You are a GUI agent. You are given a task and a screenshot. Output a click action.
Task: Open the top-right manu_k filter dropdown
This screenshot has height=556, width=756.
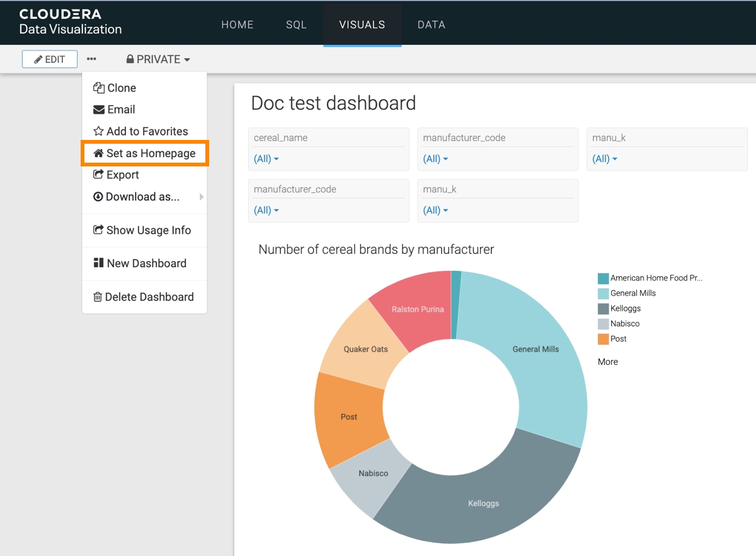[605, 159]
